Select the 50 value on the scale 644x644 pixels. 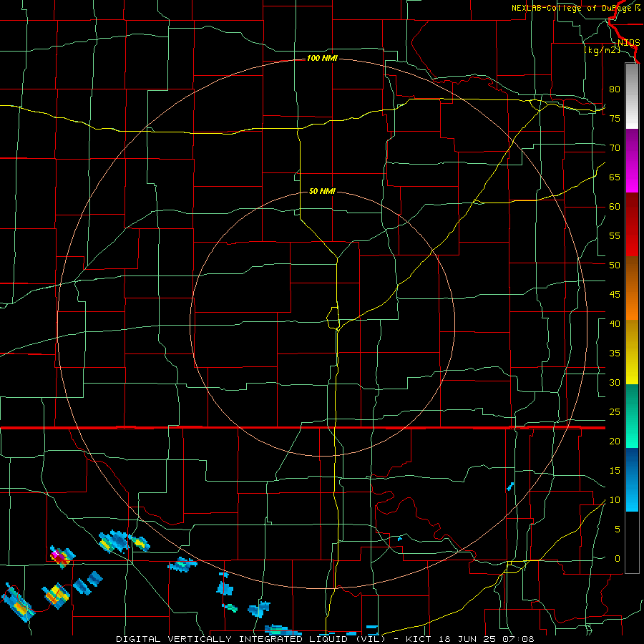tap(615, 265)
